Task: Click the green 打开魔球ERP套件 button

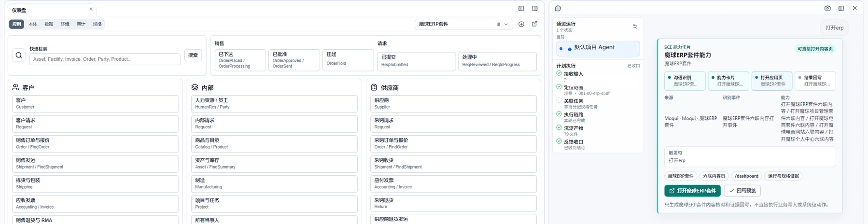Action: 692,191
